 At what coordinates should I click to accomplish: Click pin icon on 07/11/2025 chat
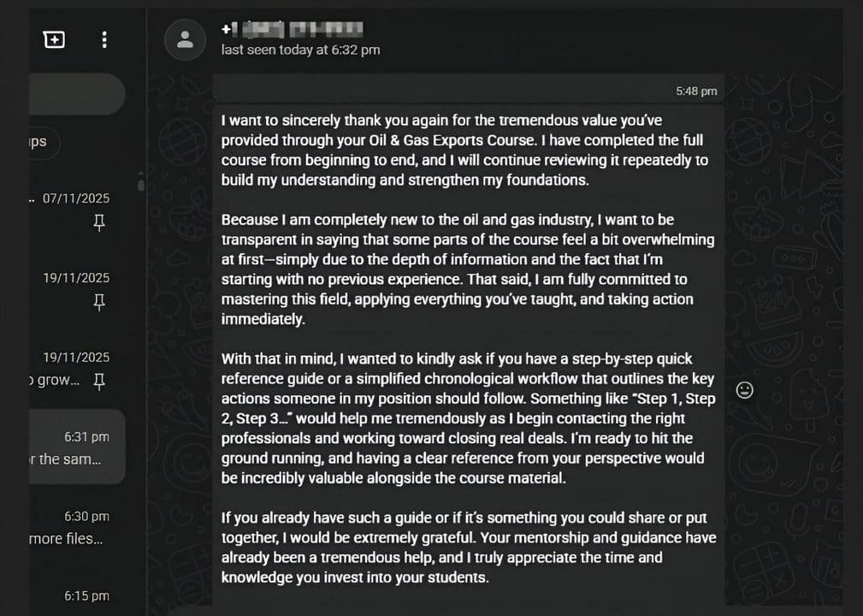coord(98,222)
